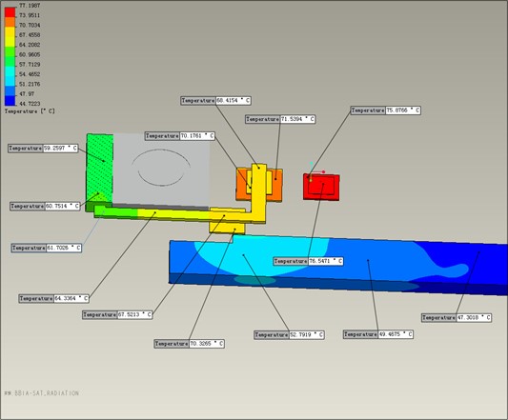Viewport: 508px width, 420px height.
Task: Click the dark blue legend color band
Action: tap(10, 101)
